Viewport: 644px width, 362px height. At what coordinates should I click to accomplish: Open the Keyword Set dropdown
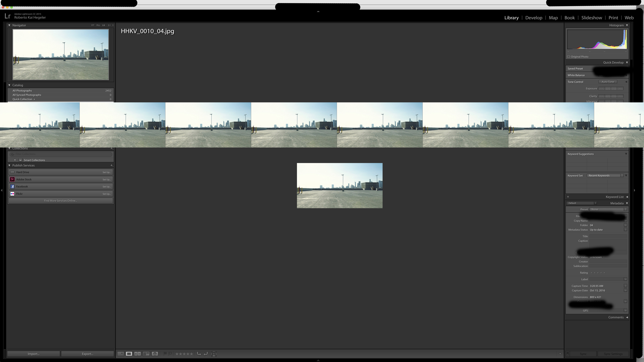pyautogui.click(x=605, y=176)
